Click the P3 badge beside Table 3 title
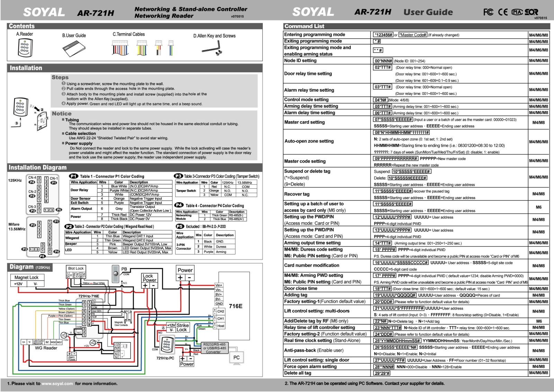 (x=178, y=176)
